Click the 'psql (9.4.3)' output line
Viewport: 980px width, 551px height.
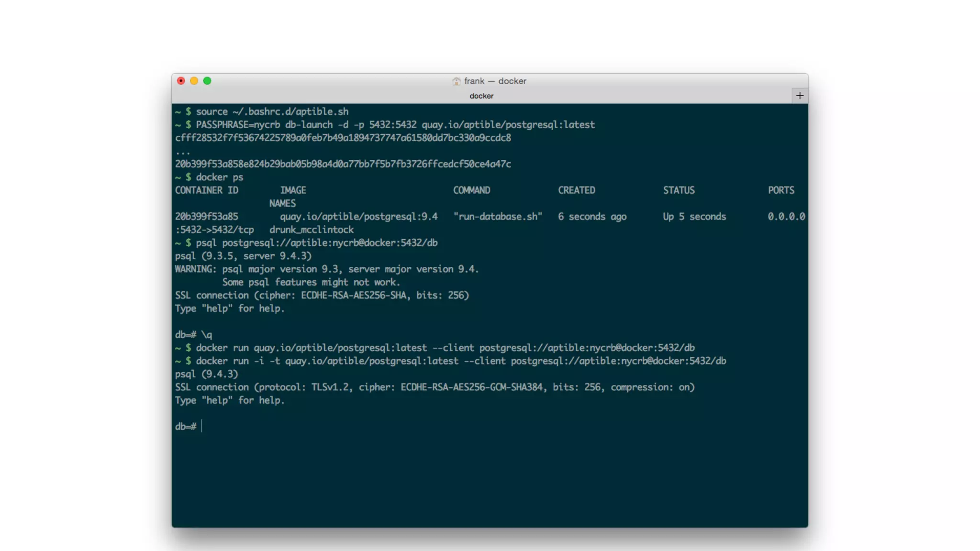tap(206, 374)
